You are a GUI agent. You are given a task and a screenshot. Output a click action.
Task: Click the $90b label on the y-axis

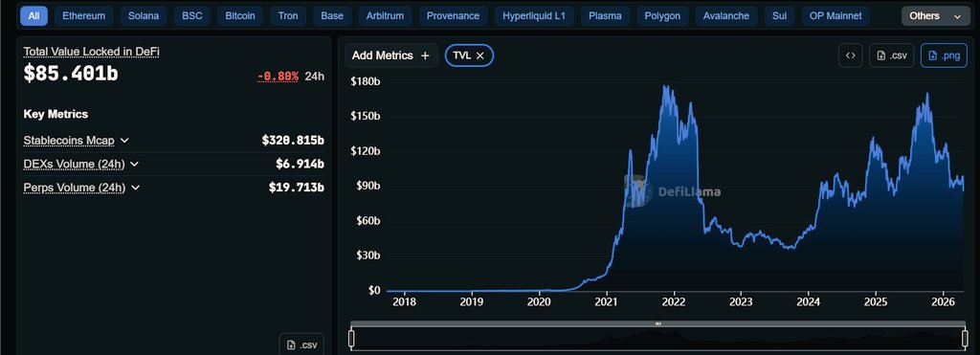(368, 186)
